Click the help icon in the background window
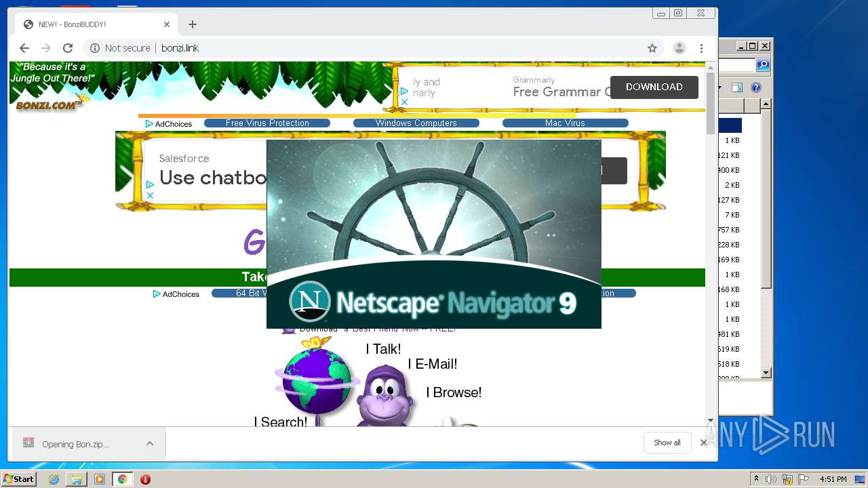Image resolution: width=868 pixels, height=488 pixels. (x=756, y=87)
